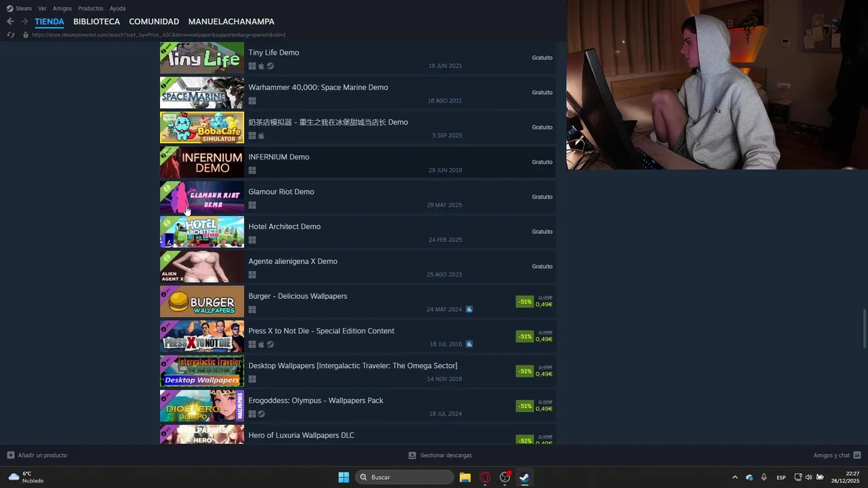Click the Windows icon on Tiny Life Demo row
Screen dimensions: 868x488
point(252,66)
